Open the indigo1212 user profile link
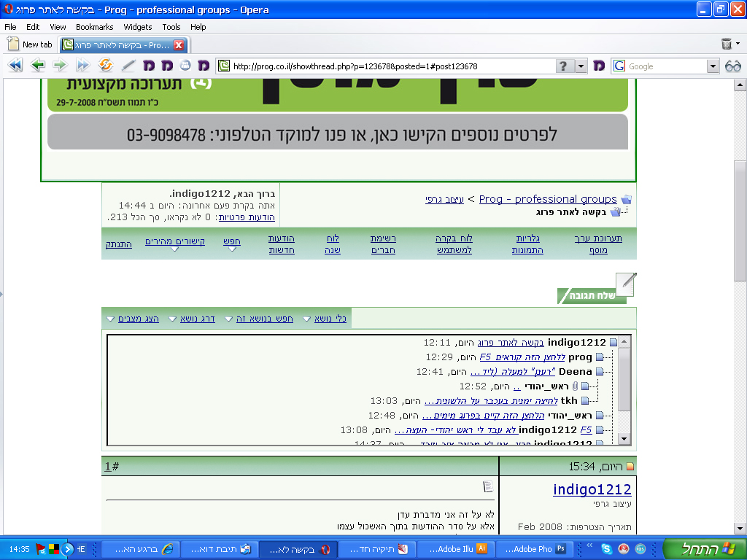Screen dimensions: 747x560 (x=592, y=489)
